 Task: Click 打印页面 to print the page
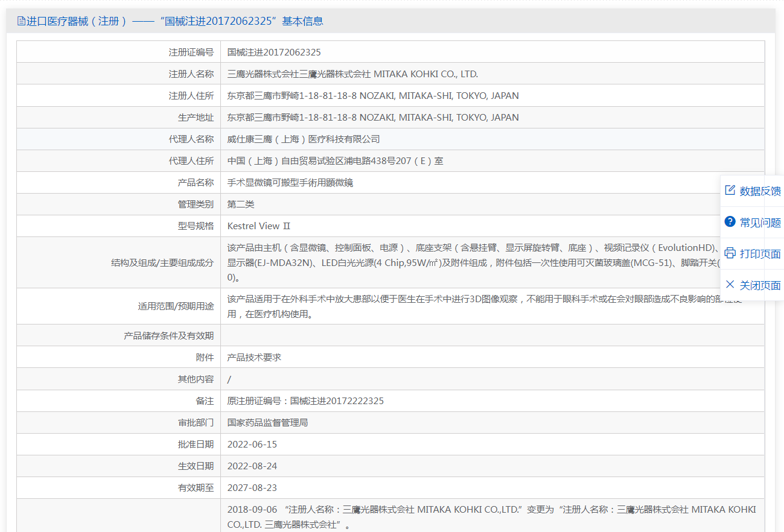point(760,254)
